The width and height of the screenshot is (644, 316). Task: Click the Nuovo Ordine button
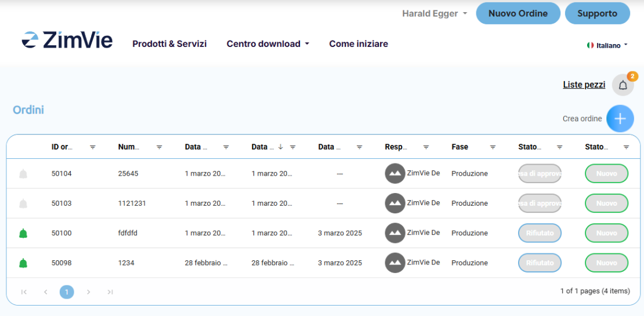(518, 13)
